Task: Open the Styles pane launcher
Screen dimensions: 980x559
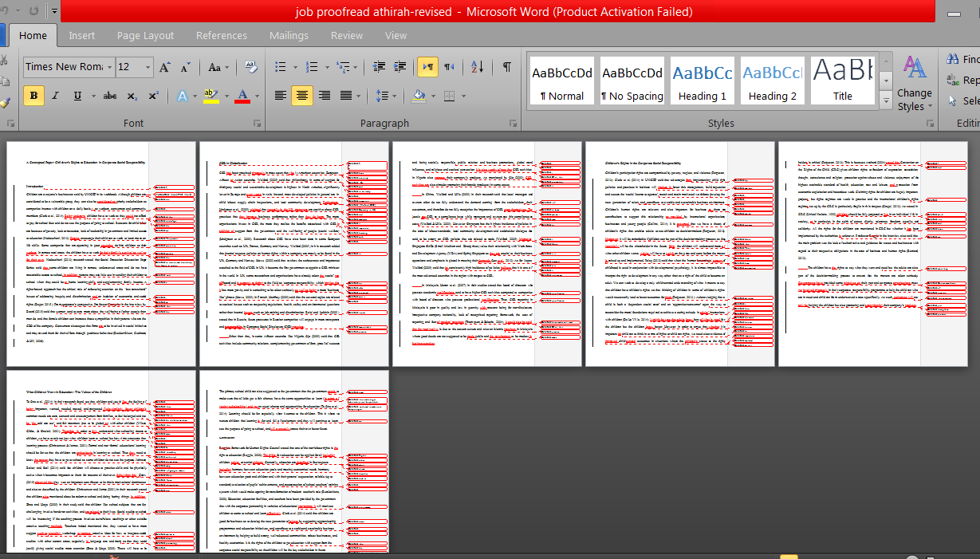Action: [x=929, y=124]
